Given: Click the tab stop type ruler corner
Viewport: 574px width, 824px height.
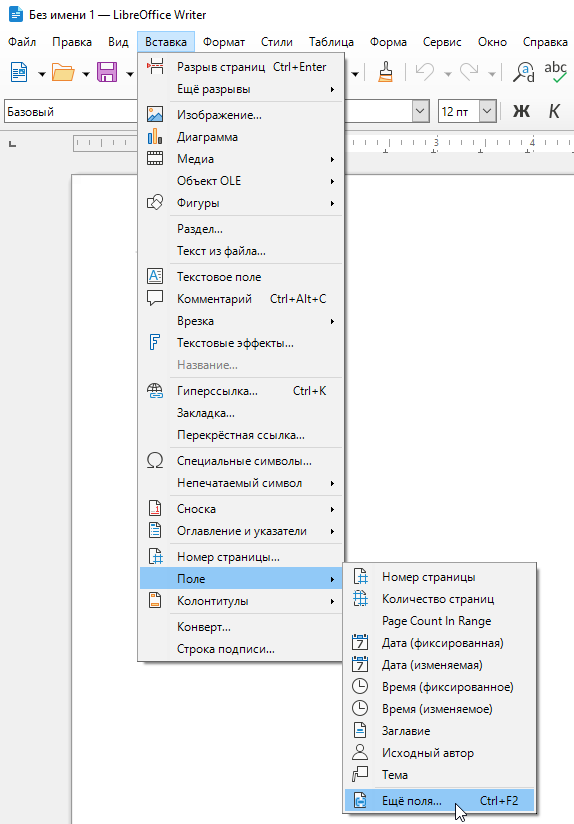Looking at the screenshot, I should pyautogui.click(x=13, y=143).
